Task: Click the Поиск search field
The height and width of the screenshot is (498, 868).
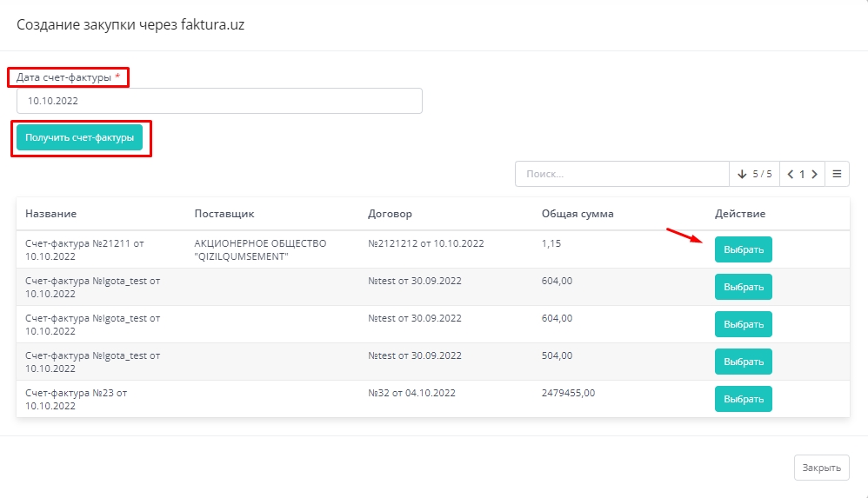Action: click(621, 174)
